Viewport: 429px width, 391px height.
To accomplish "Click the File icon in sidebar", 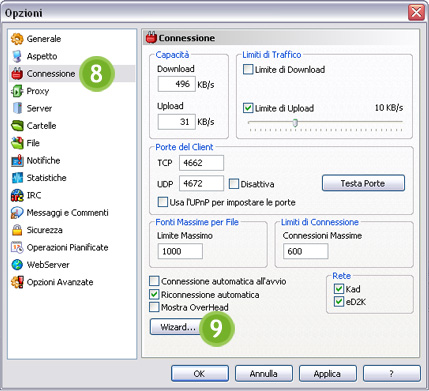I will [17, 143].
